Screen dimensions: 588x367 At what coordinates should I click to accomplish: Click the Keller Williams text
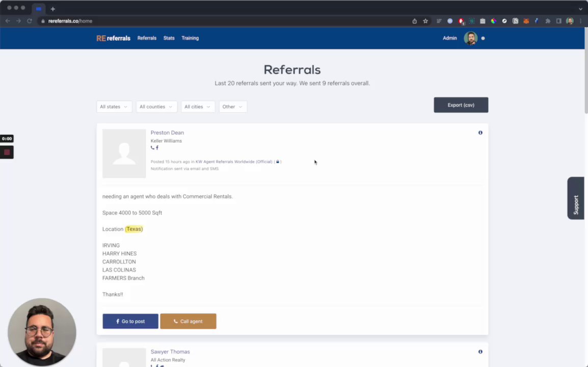pyautogui.click(x=166, y=141)
